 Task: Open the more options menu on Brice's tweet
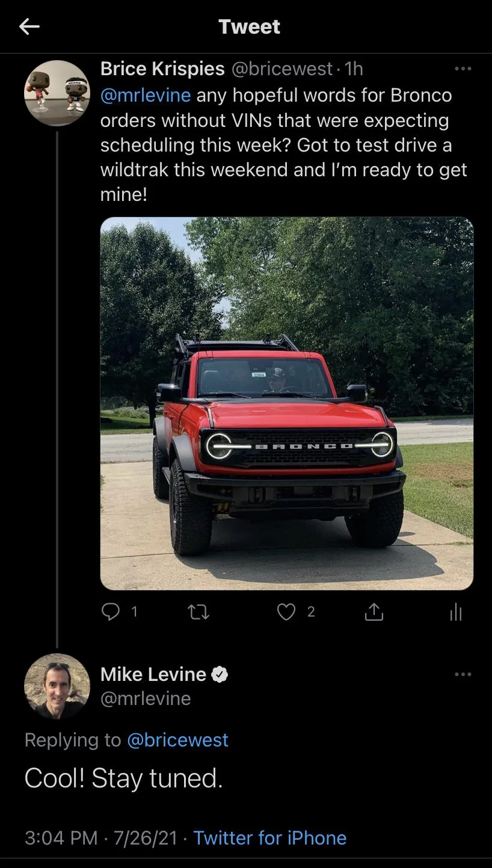click(x=463, y=69)
